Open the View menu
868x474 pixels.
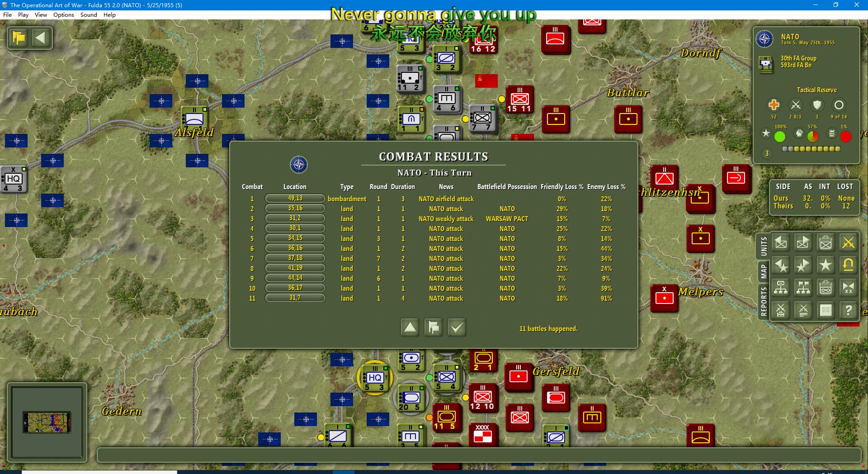(41, 14)
